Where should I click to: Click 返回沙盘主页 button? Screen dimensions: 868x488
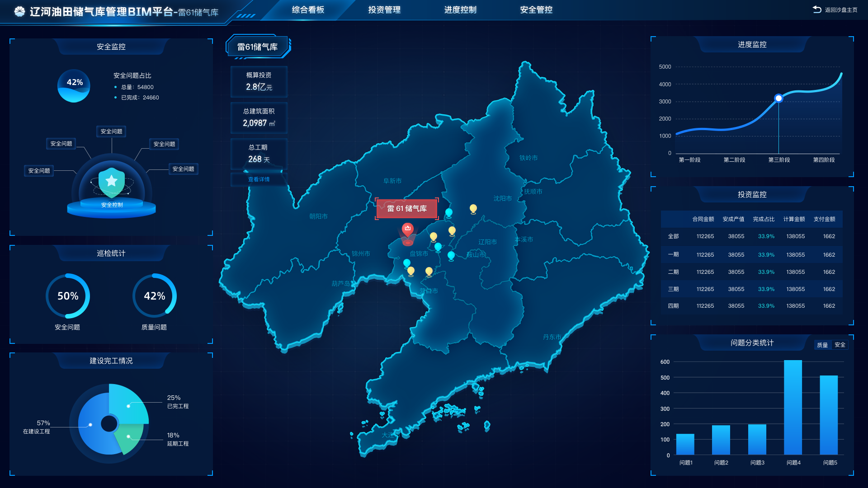click(x=840, y=10)
